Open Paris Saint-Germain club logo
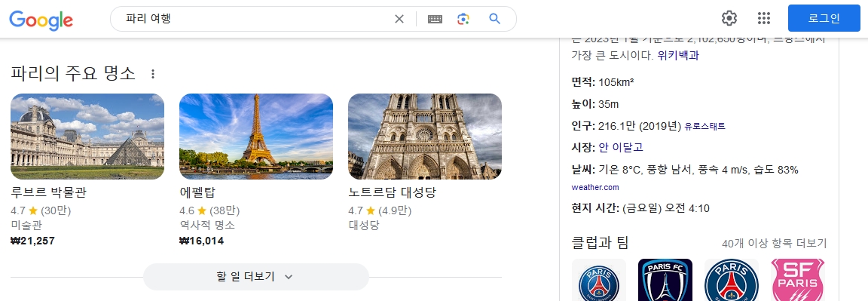Screen dimensions: 868x301 coord(599,280)
